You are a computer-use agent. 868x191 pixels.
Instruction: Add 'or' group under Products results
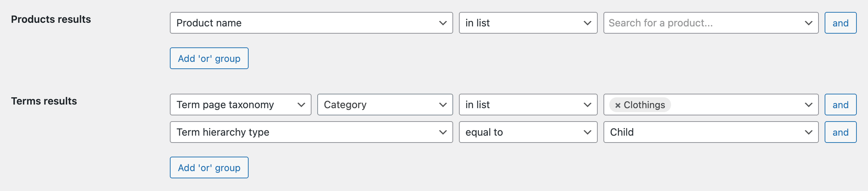(209, 58)
